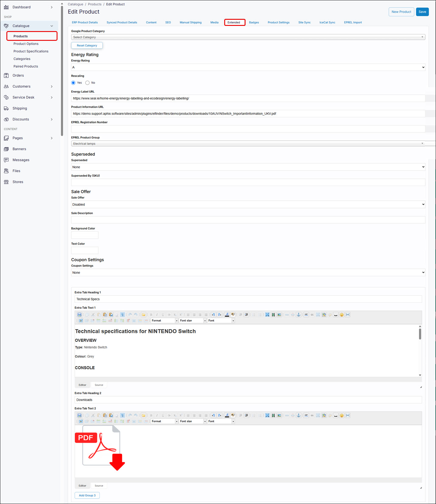Click the save icon in Extra Tab Text 1 toolbar
The width and height of the screenshot is (436, 504).
click(x=79, y=315)
